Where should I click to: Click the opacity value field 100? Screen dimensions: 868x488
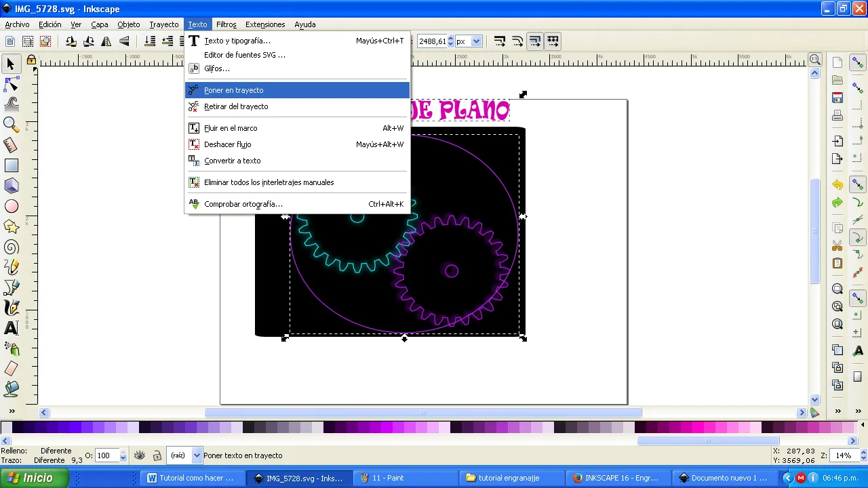click(107, 455)
